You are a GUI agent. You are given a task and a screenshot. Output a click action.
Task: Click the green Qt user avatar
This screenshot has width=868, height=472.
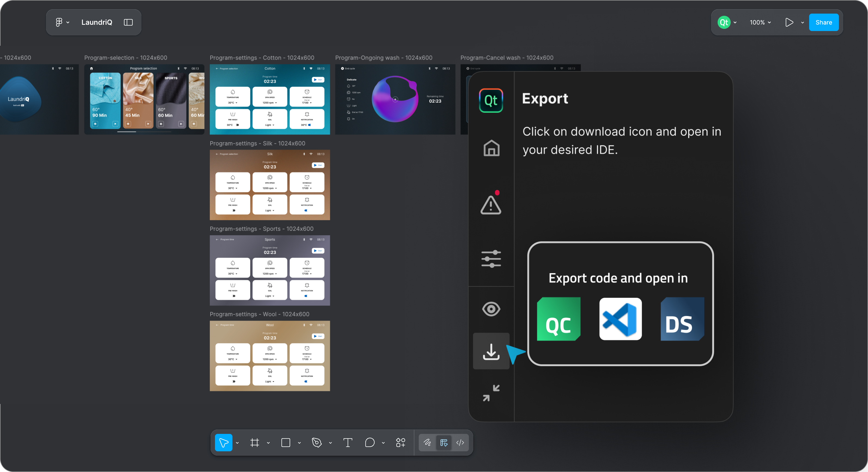pos(724,23)
